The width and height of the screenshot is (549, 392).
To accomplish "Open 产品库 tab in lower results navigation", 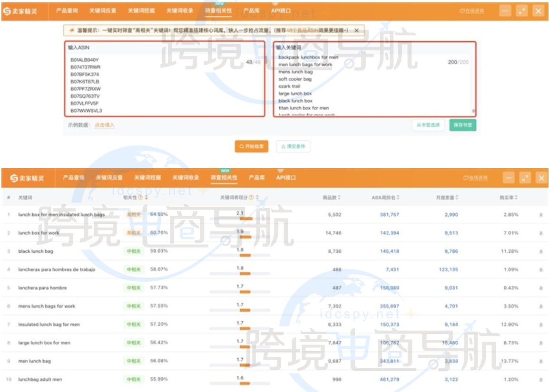I will pos(256,178).
